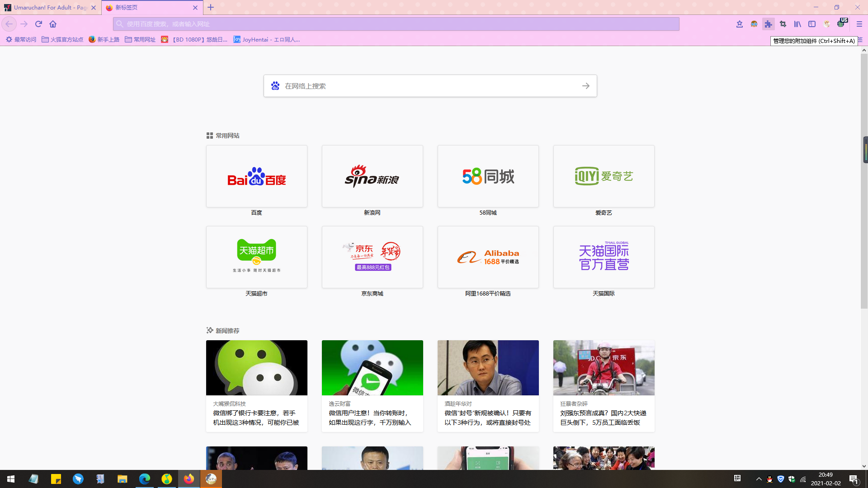The width and height of the screenshot is (868, 488).
Task: Click the 在网络上搜索 search box
Action: coord(430,86)
